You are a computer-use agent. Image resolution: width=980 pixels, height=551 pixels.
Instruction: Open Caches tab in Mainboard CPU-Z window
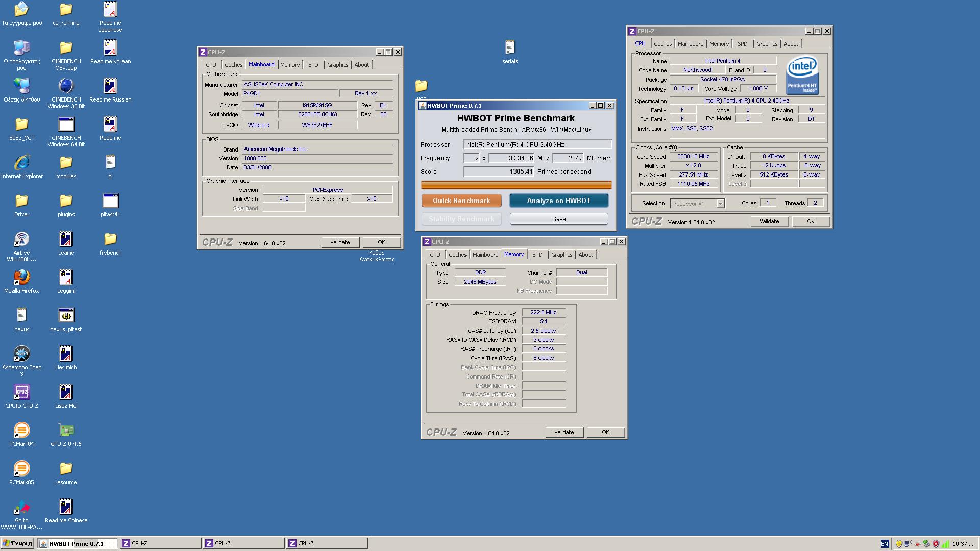234,65
